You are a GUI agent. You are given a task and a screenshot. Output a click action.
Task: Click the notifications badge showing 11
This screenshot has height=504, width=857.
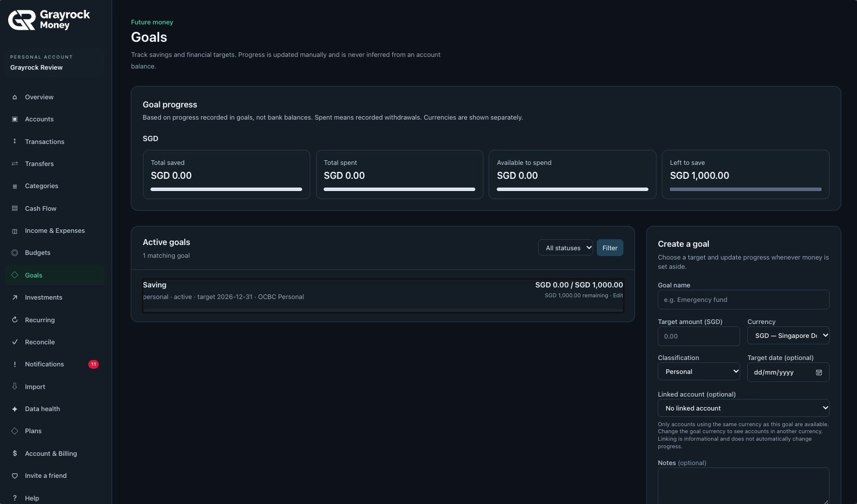(94, 364)
